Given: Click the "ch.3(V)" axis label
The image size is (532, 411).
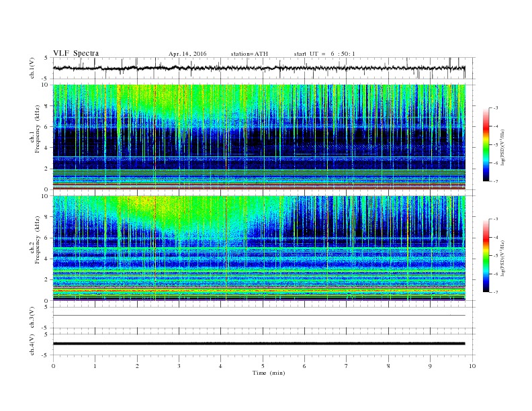Looking at the screenshot, I should [32, 318].
